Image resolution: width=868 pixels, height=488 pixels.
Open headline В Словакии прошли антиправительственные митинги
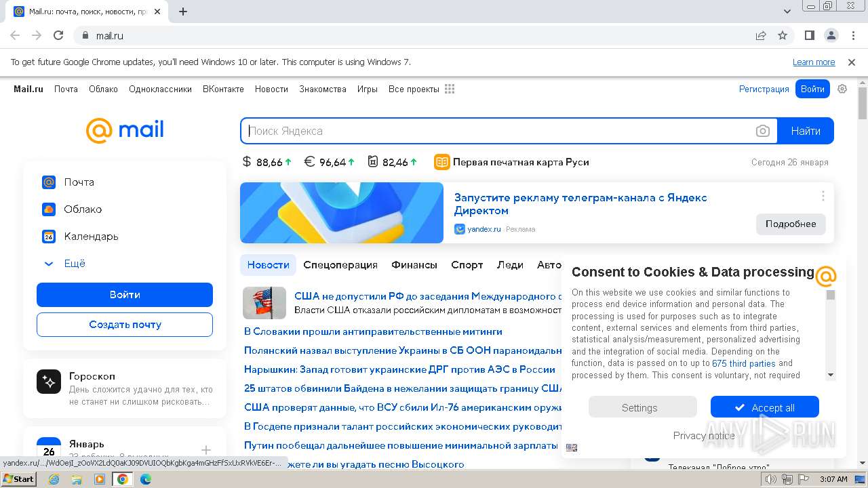[x=373, y=331]
